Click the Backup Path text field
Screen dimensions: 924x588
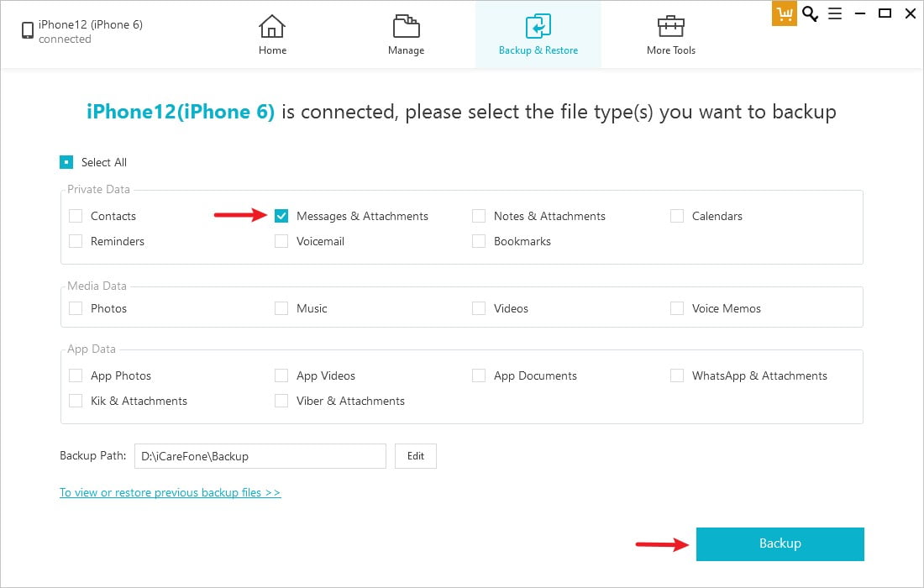click(260, 455)
